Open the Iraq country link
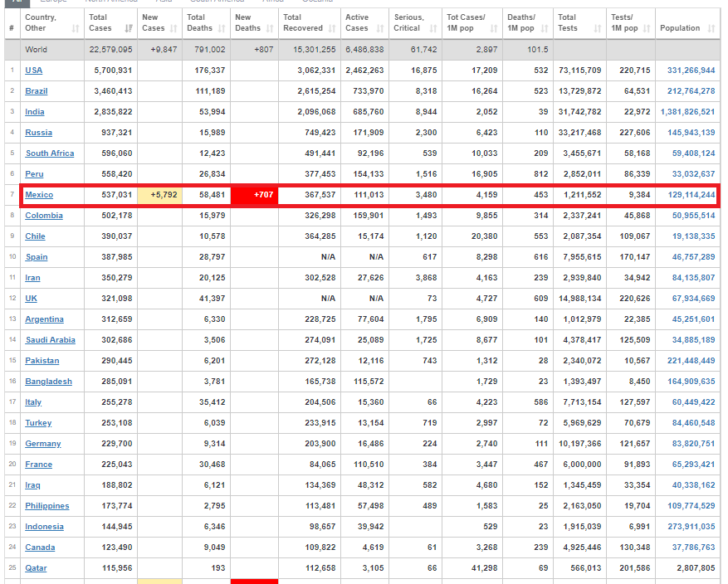Screen dimensions: 728x584 [x=32, y=485]
